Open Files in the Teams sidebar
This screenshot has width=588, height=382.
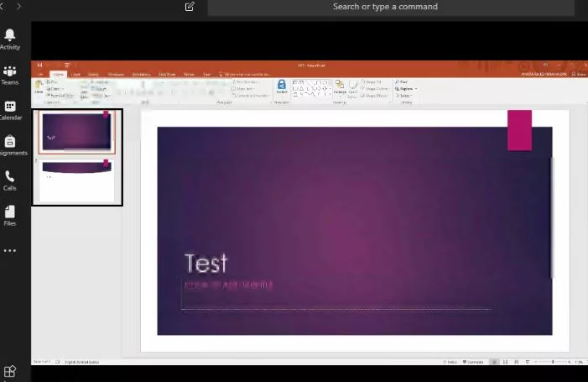pyautogui.click(x=10, y=216)
